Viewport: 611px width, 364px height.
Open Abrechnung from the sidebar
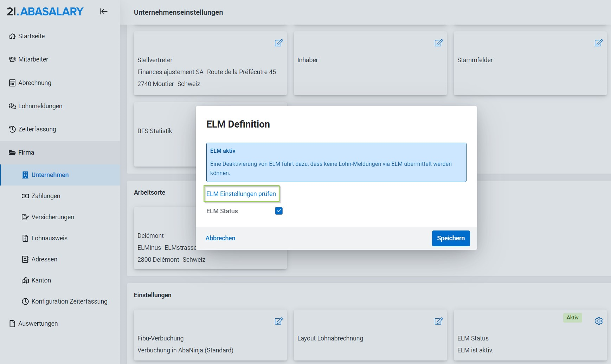(x=34, y=83)
